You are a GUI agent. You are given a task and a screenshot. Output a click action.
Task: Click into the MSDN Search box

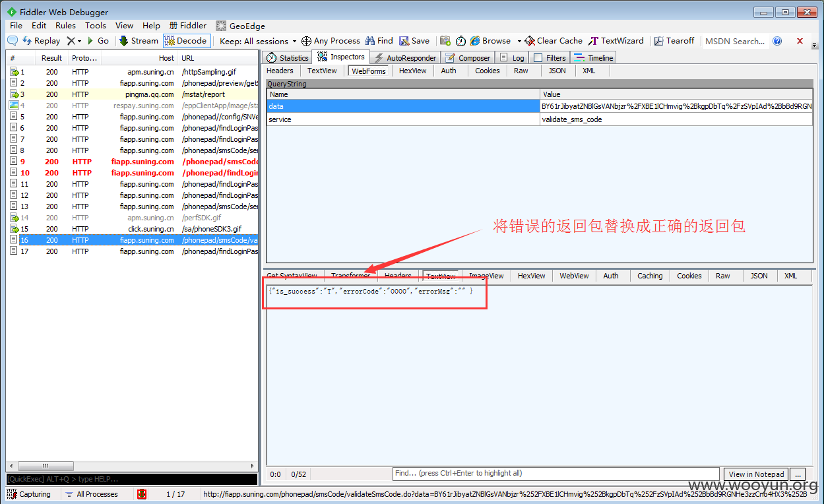click(734, 41)
